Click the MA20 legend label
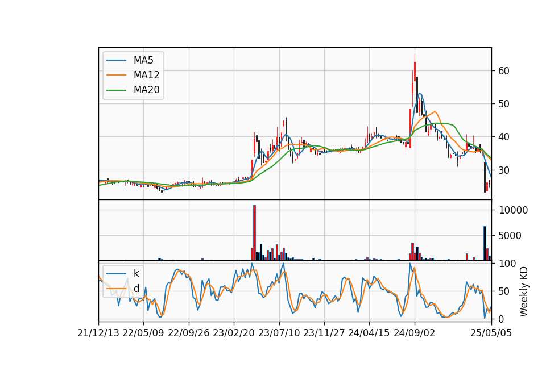Image resolution: width=546 pixels, height=392 pixels. [x=146, y=90]
